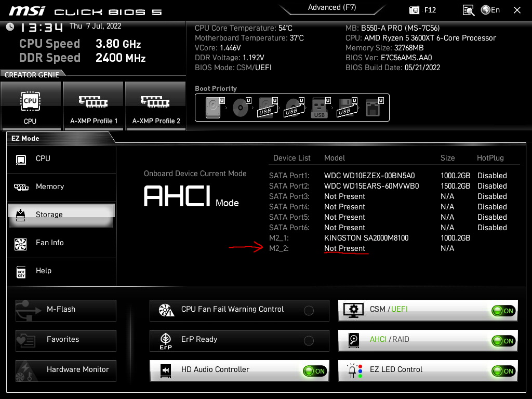Click KINGSTON SA2000M8100 in M2_1 row
The height and width of the screenshot is (399, 532).
click(366, 238)
